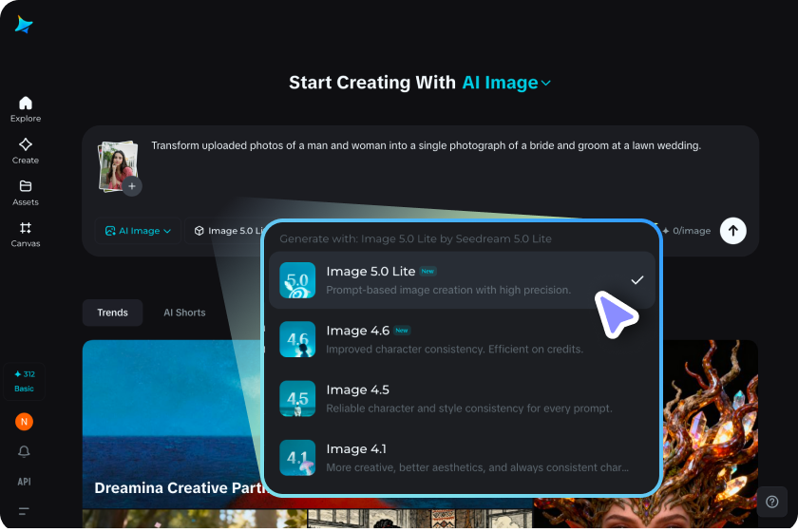Open the Image 5.0 Lite model selector
Viewport: 798px width, 532px height.
point(224,231)
